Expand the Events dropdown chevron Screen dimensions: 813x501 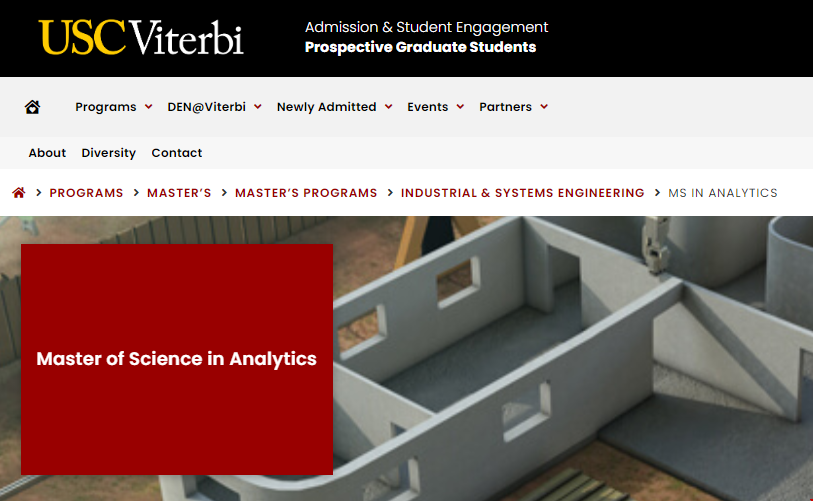point(460,107)
